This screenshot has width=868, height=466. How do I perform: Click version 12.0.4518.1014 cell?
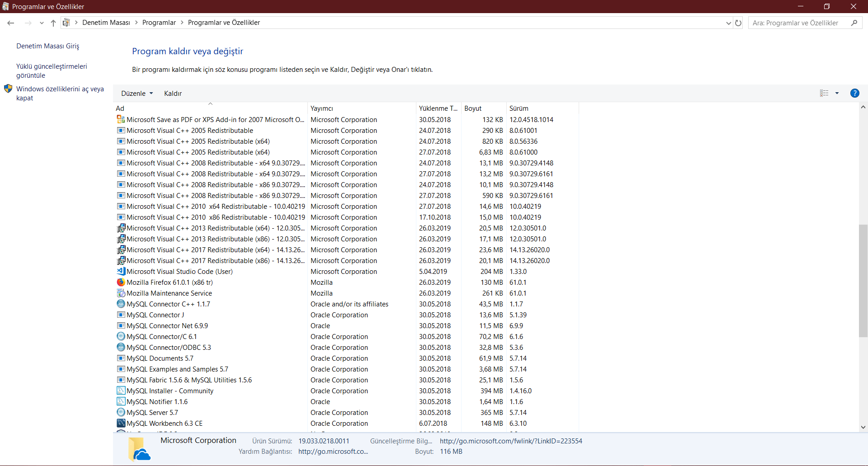pyautogui.click(x=532, y=120)
